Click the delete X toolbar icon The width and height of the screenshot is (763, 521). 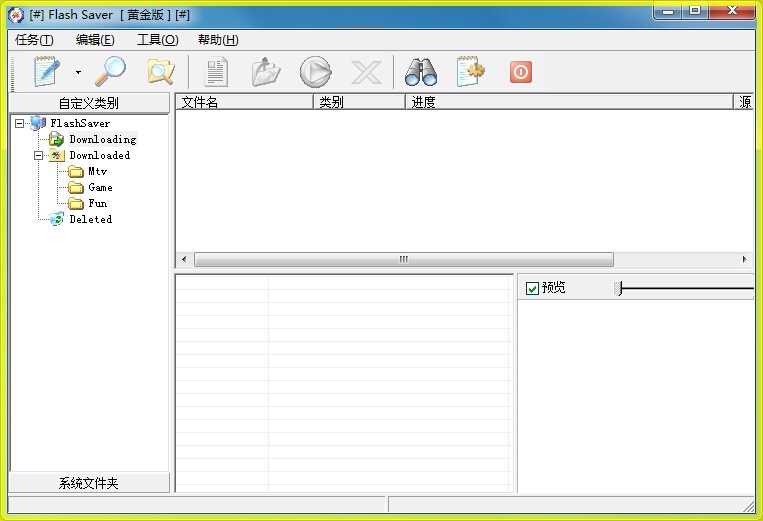(x=366, y=72)
